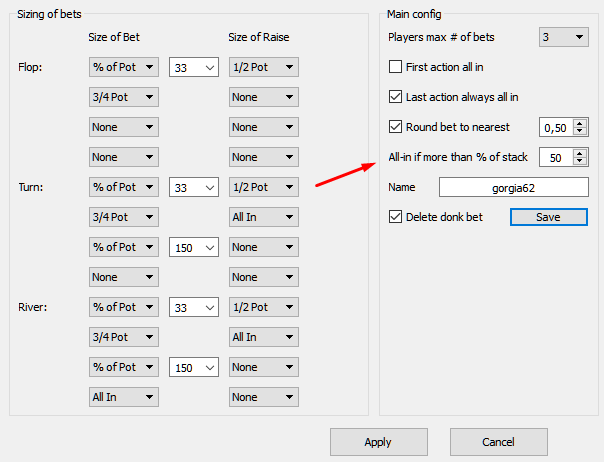This screenshot has width=604, height=462.
Task: Decrease All-in percent of stack spinner
Action: pos(580,161)
